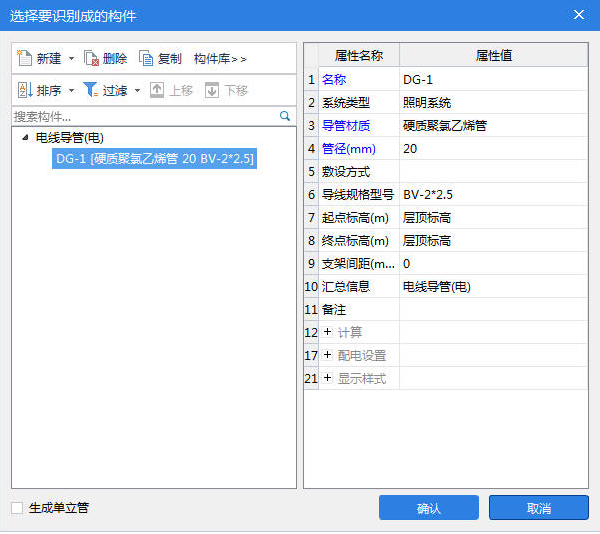Expand the 计算 property group
The width and height of the screenshot is (600, 534).
(x=327, y=332)
